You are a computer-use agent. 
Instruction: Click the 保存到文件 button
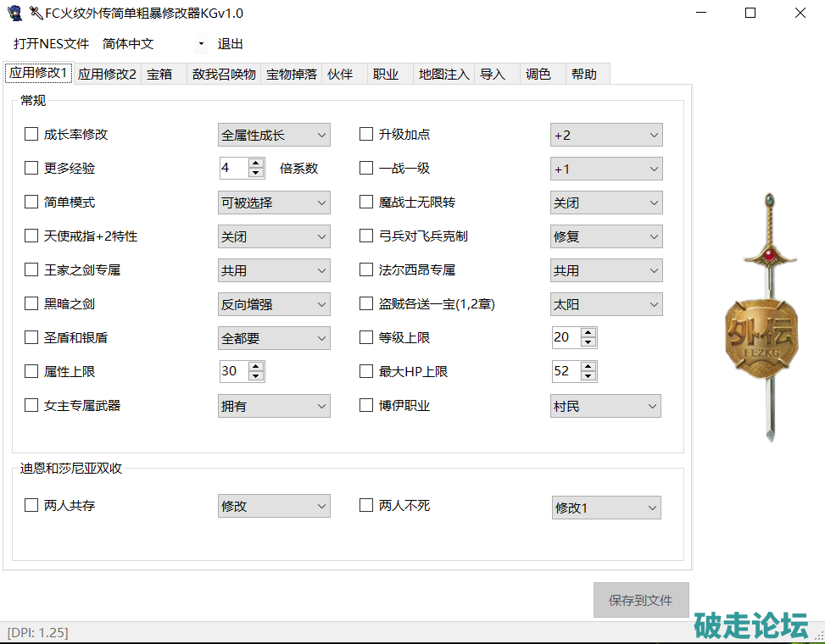pyautogui.click(x=641, y=600)
